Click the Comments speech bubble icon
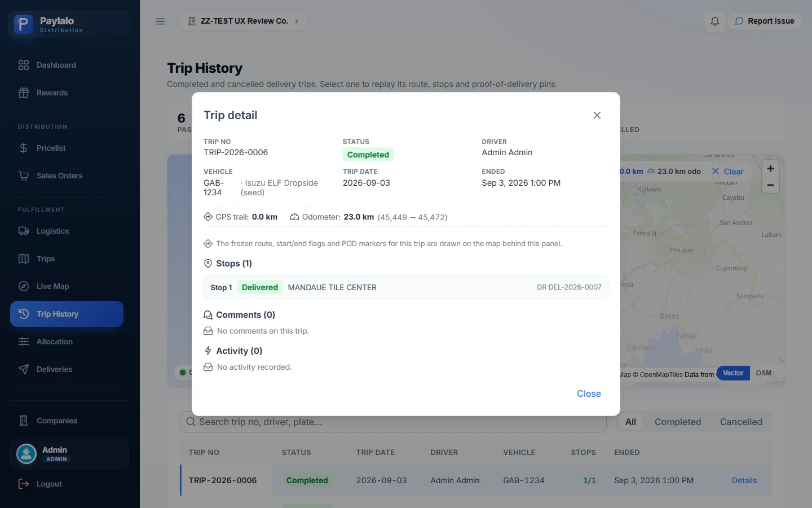This screenshot has height=508, width=812. coord(208,315)
